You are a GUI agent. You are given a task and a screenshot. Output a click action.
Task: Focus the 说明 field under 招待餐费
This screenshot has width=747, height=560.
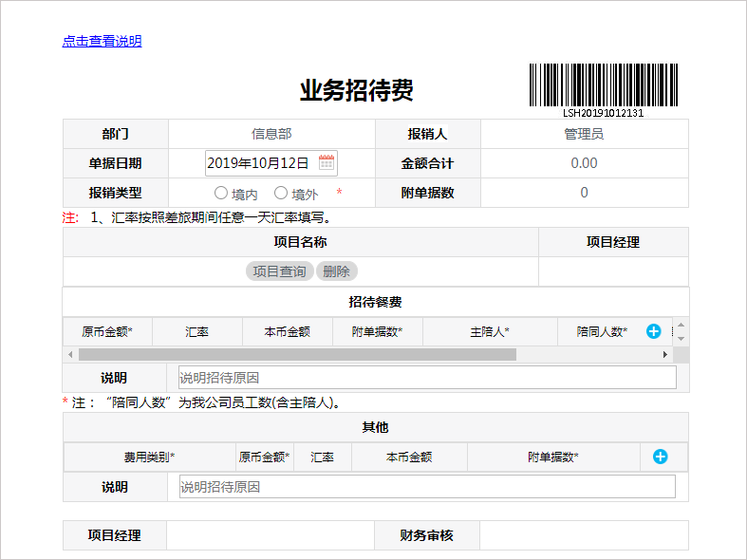[x=427, y=378]
